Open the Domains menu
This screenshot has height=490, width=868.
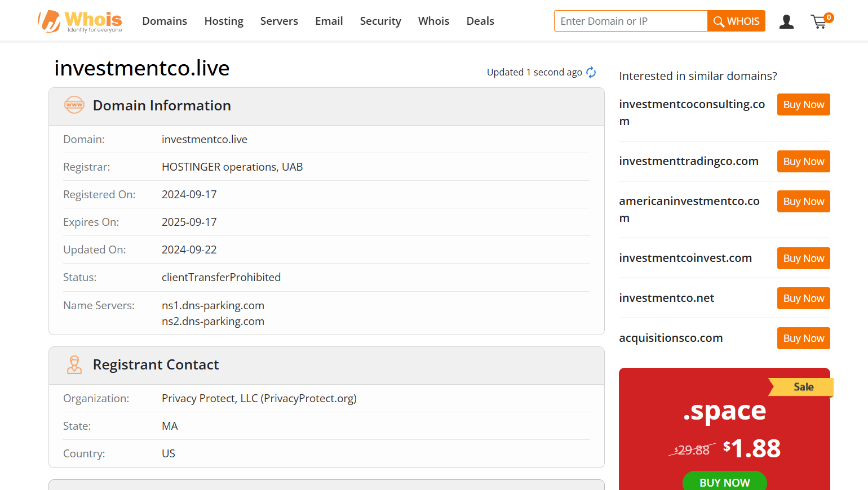[165, 21]
